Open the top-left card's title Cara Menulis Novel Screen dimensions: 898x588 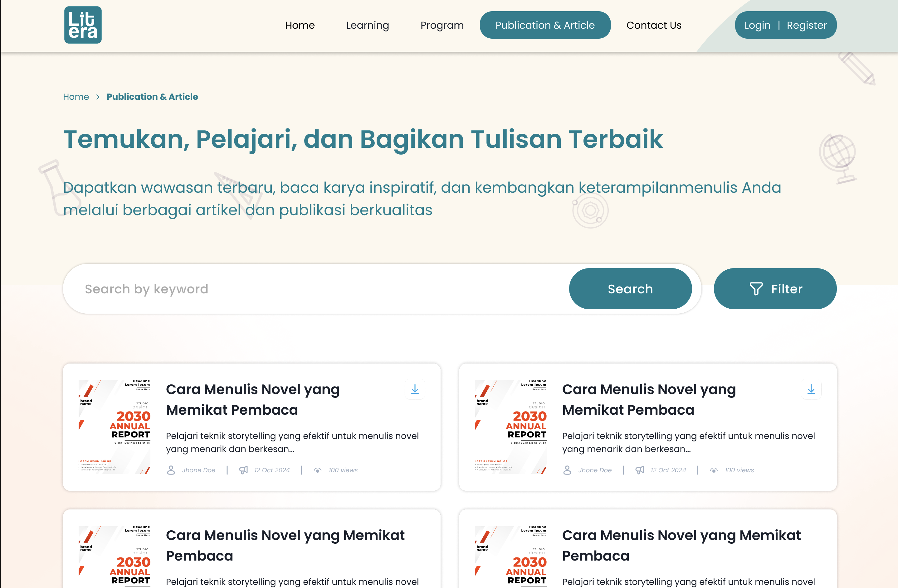pos(253,400)
